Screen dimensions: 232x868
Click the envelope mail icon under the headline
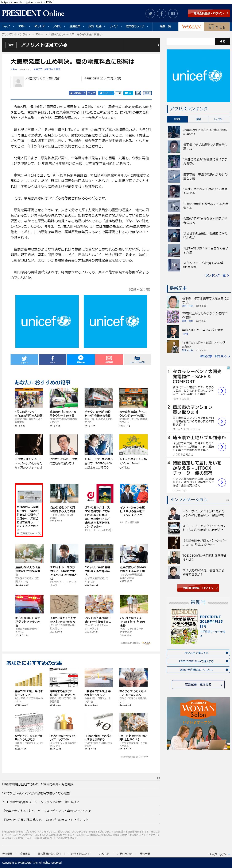[x=138, y=93]
